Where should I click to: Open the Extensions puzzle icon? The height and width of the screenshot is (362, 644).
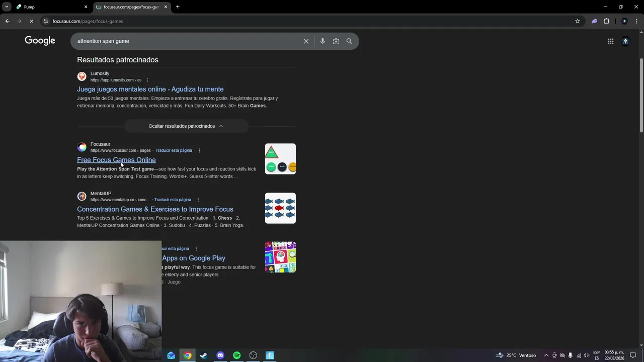[606, 21]
